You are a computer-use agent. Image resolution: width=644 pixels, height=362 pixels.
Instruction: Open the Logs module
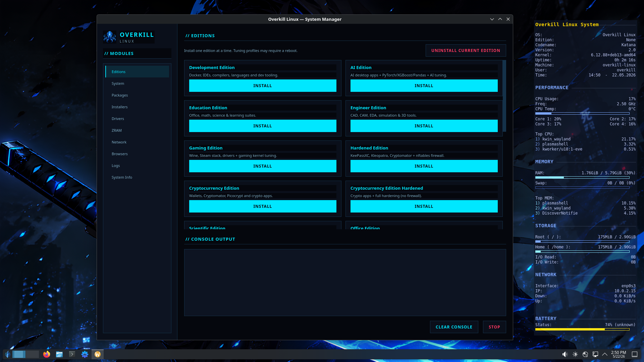(x=137, y=166)
